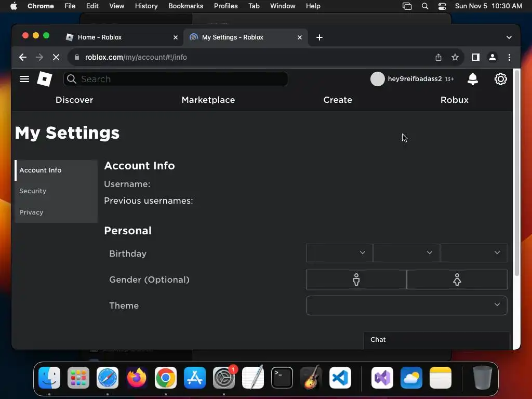Stop the page loading with the X button
Screen dimensions: 532x399
56,57
